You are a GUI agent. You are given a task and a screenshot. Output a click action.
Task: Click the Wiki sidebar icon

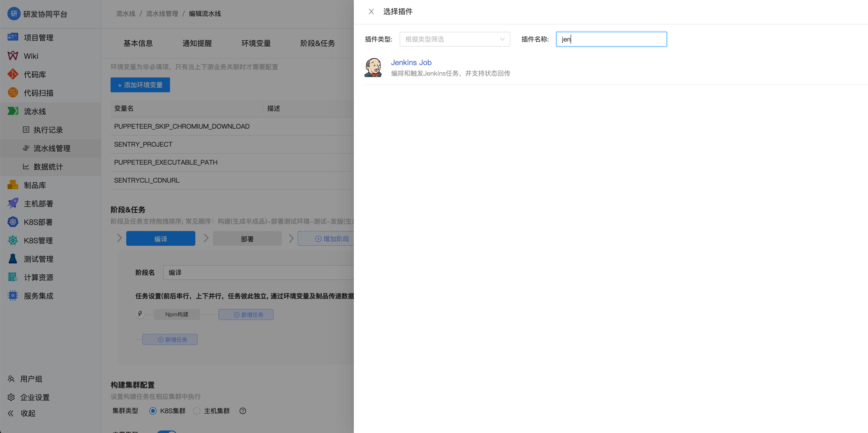tap(13, 56)
